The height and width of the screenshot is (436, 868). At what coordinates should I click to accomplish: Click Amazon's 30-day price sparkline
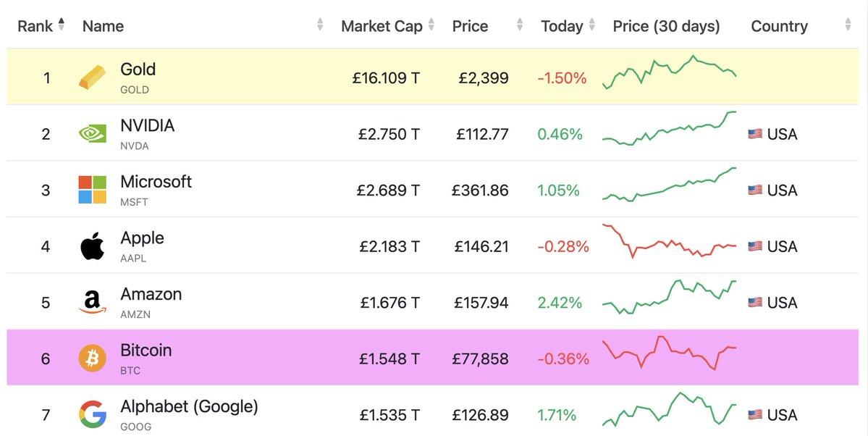pos(669,297)
